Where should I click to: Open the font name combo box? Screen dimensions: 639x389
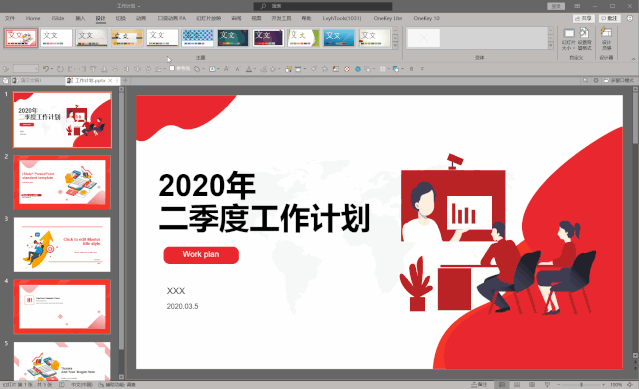click(x=26, y=69)
